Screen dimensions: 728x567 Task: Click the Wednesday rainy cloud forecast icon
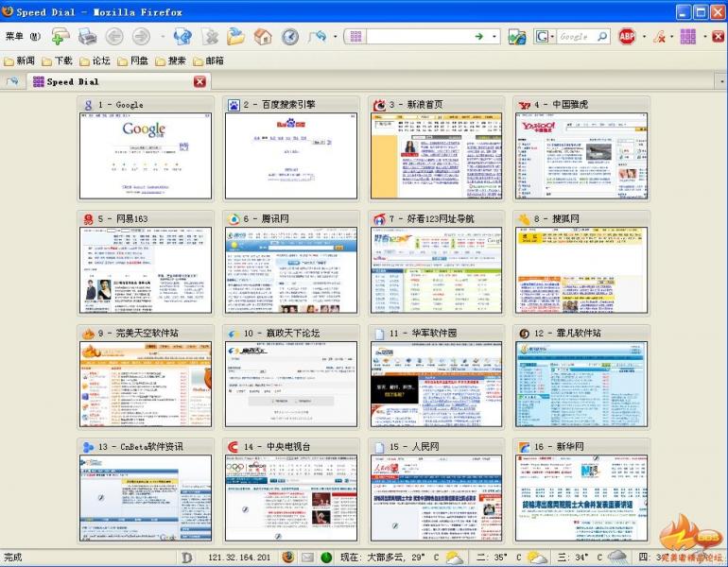pos(616,557)
